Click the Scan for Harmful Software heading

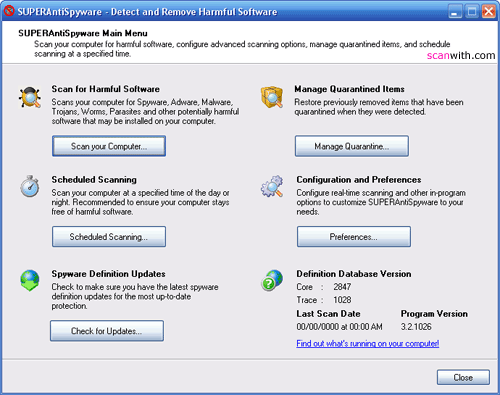(106, 89)
